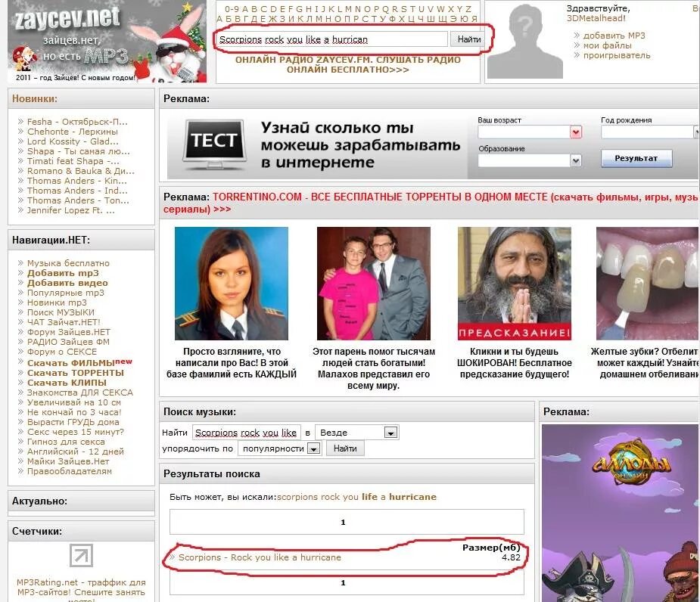Select letter Z in the Latin alphabet index
The image size is (700, 602).
coord(468,9)
